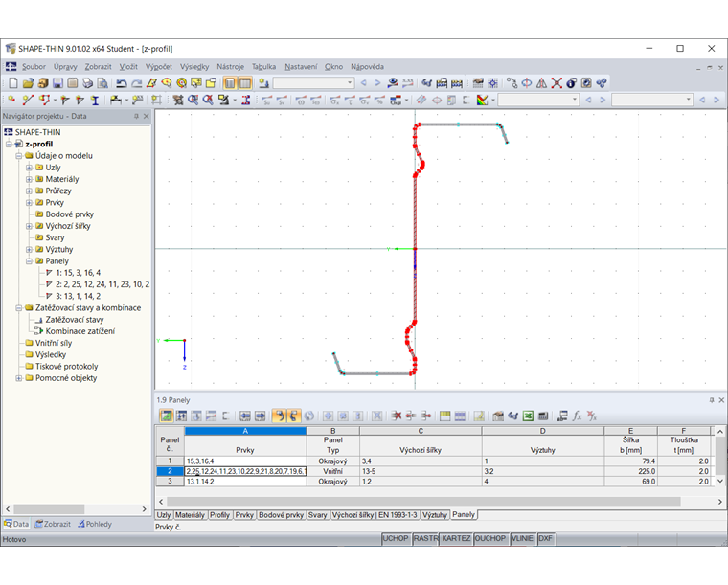The height and width of the screenshot is (585, 728).
Task: Click the eye visibility icon in toolbar
Action: [x=393, y=83]
